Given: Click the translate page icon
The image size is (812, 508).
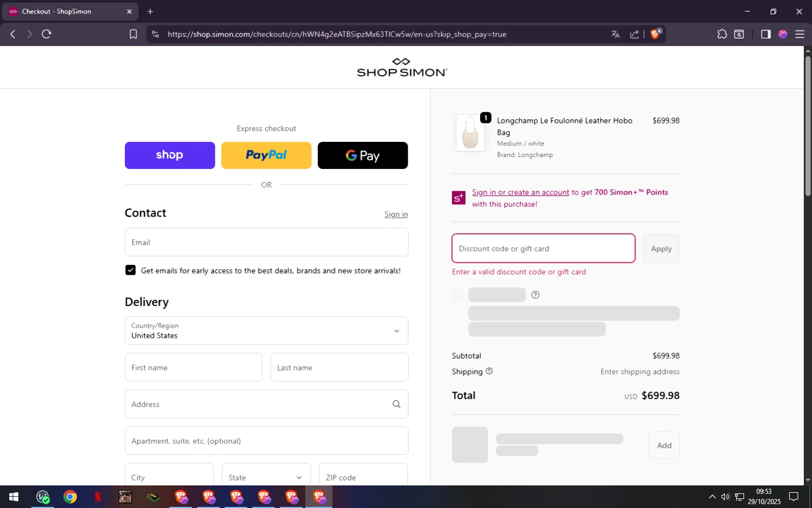Looking at the screenshot, I should (615, 34).
